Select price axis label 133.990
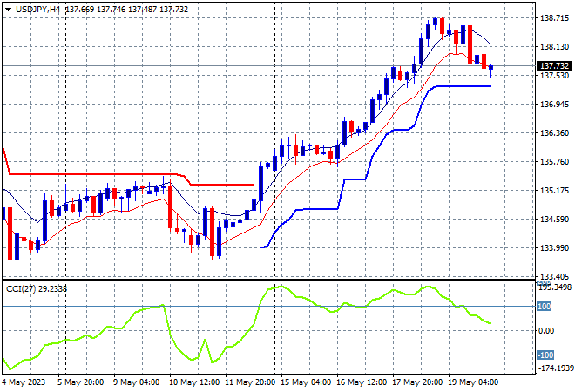The image size is (575, 392). [555, 248]
